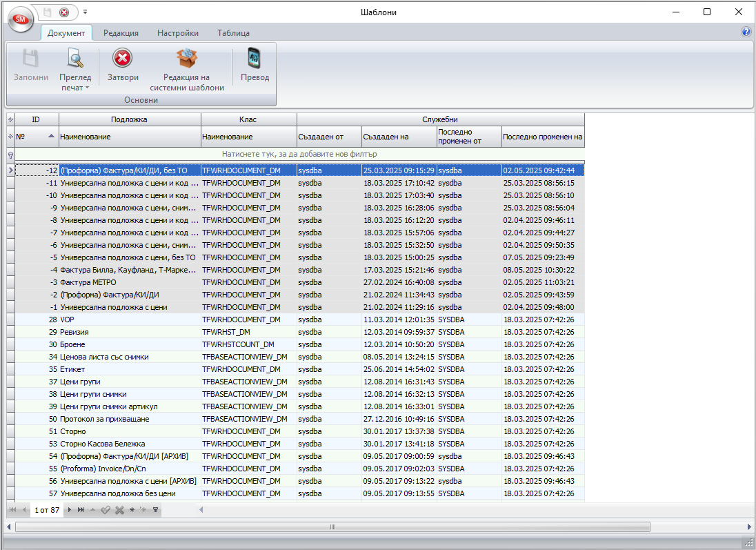
Task: Click the SM application logo button
Action: pos(21,19)
